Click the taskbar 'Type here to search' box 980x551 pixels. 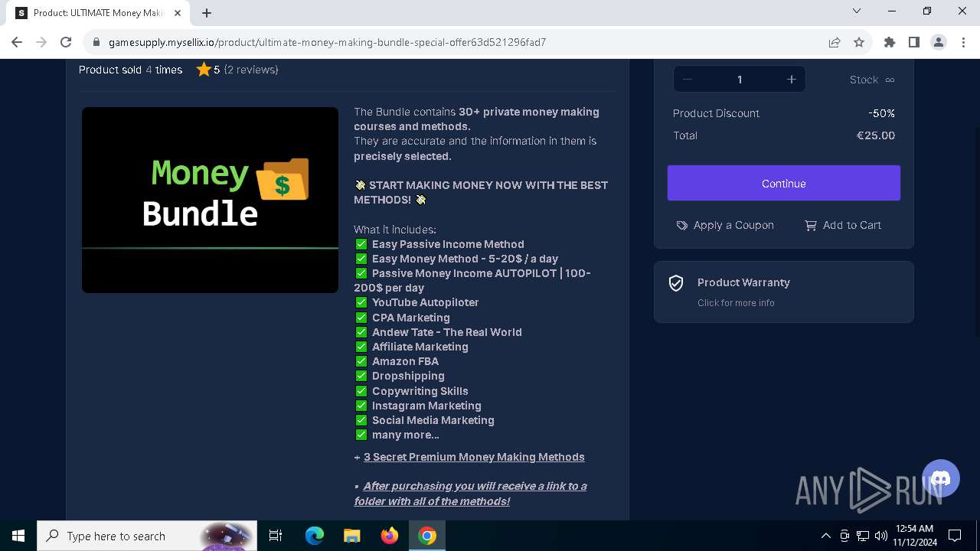coord(147,536)
